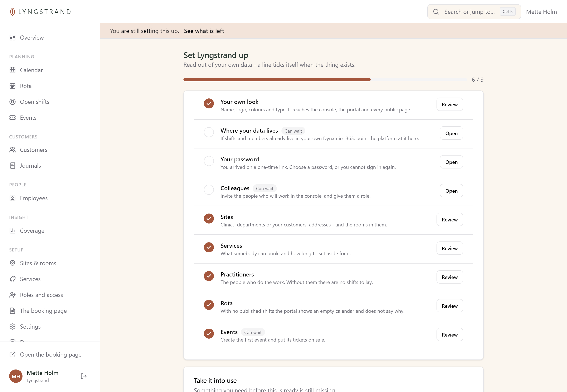Click the Roles and access user-plus icon
Viewport: 567px width, 392px height.
tap(13, 295)
